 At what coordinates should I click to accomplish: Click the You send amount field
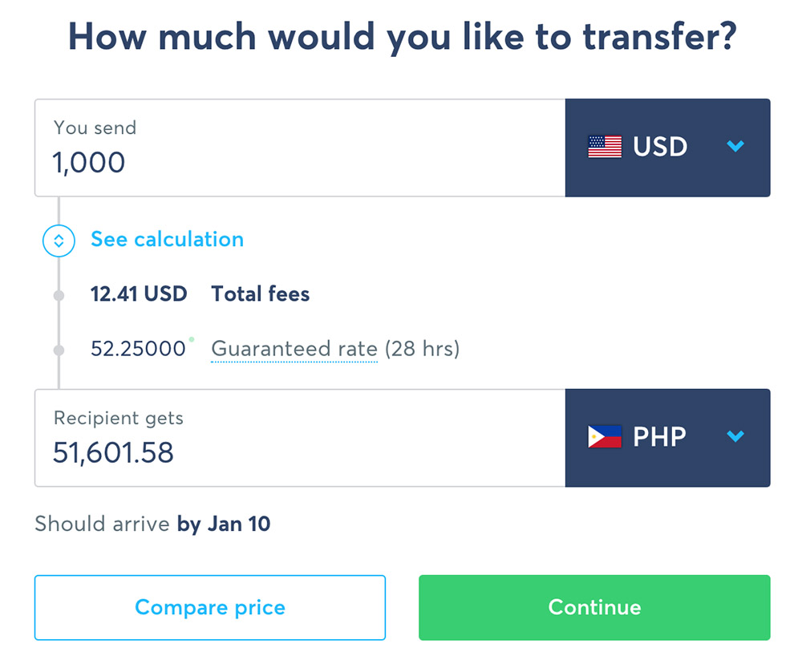(x=300, y=148)
